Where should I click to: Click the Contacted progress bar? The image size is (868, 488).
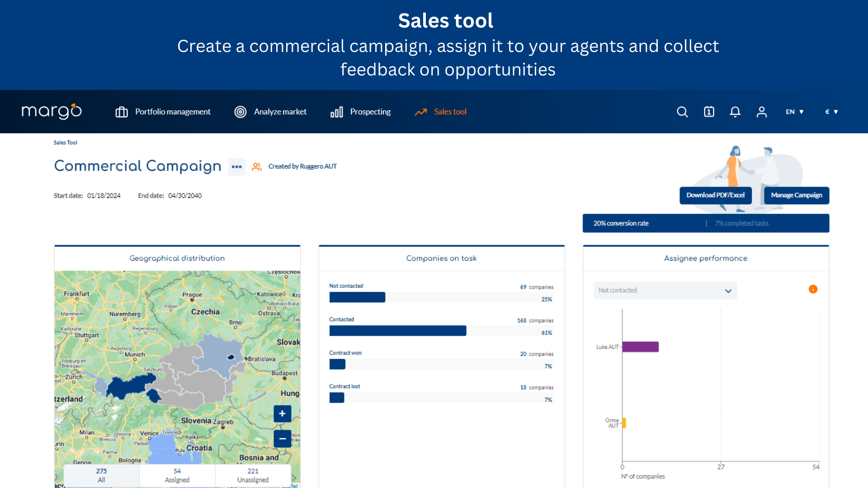pyautogui.click(x=397, y=331)
